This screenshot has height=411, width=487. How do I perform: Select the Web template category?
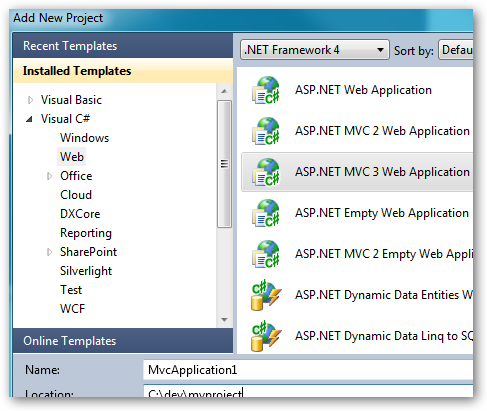point(72,157)
